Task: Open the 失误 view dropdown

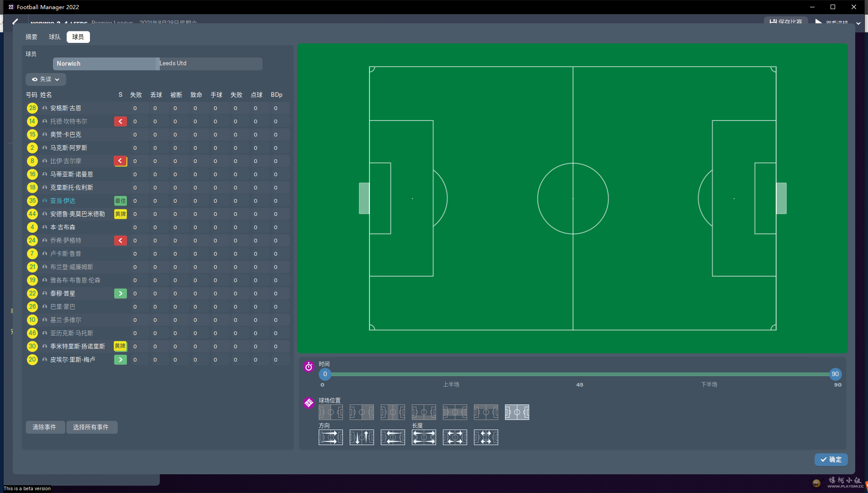Action: [46, 79]
